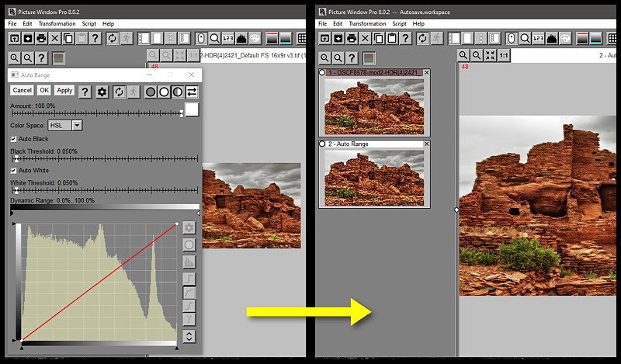Screen dimensions: 621x364
Task: Click the zoom-to-fit icon in right image window
Action: tap(490, 55)
